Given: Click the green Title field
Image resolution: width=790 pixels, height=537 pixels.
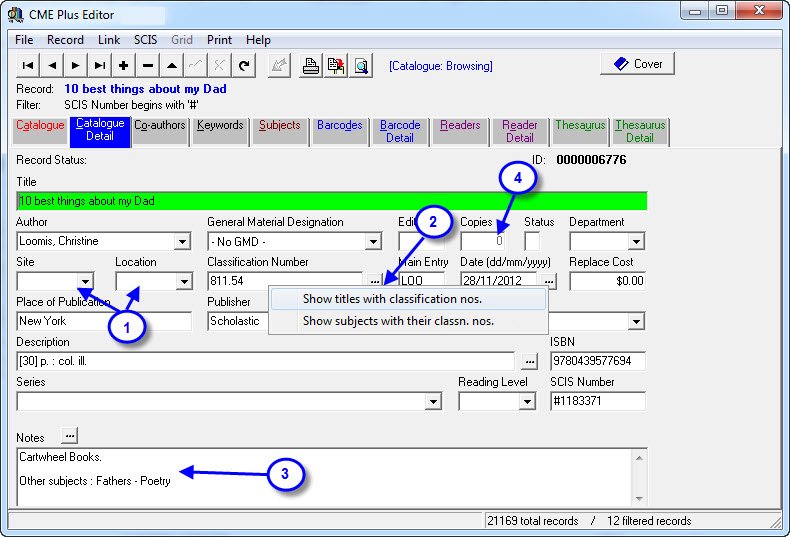Looking at the screenshot, I should 331,200.
